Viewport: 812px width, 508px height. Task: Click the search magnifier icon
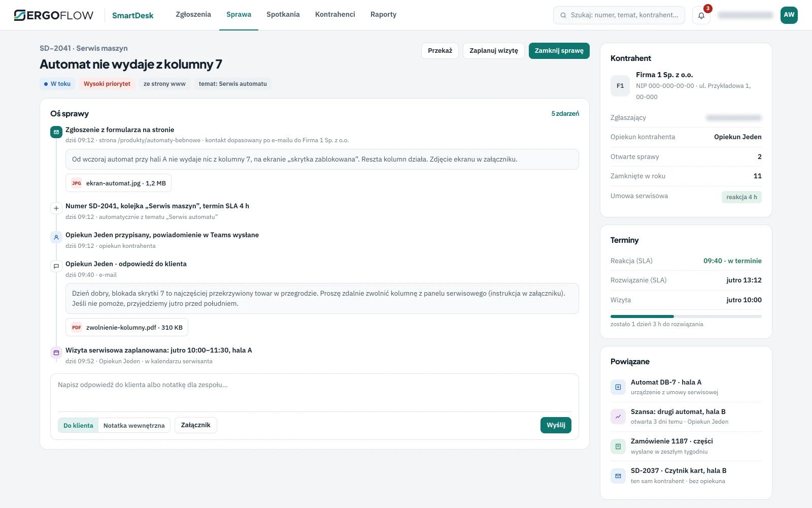[x=563, y=15]
